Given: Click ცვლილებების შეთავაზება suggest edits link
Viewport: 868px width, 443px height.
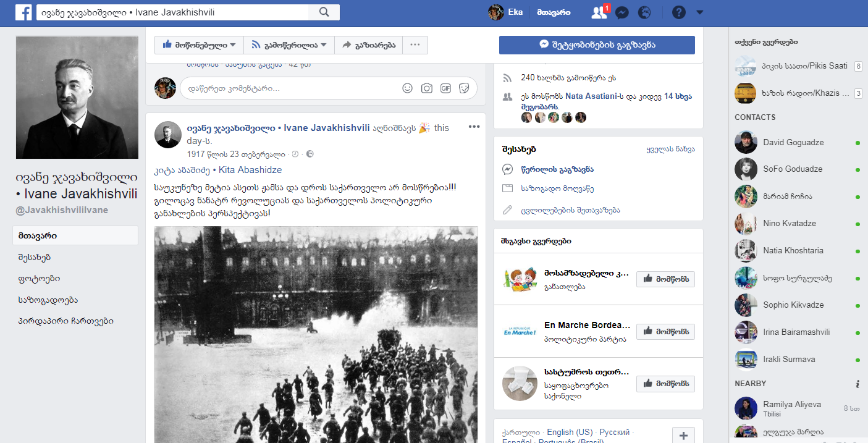Looking at the screenshot, I should coord(570,210).
